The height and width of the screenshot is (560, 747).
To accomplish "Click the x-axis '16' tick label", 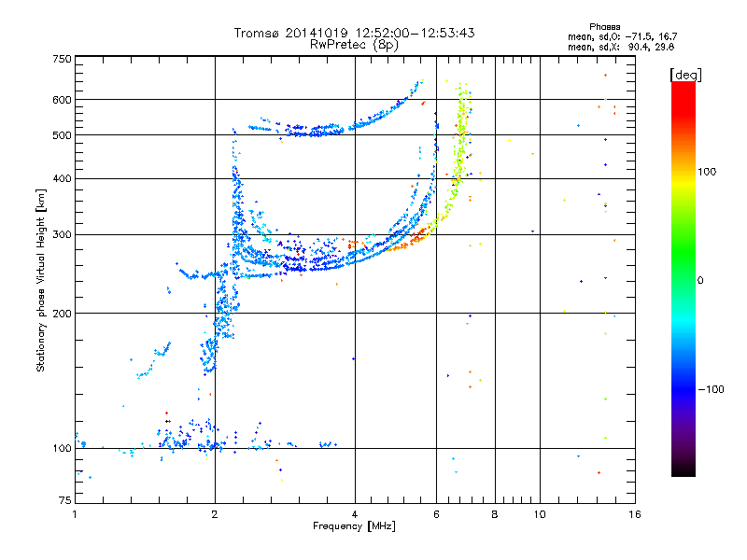I will [x=635, y=514].
